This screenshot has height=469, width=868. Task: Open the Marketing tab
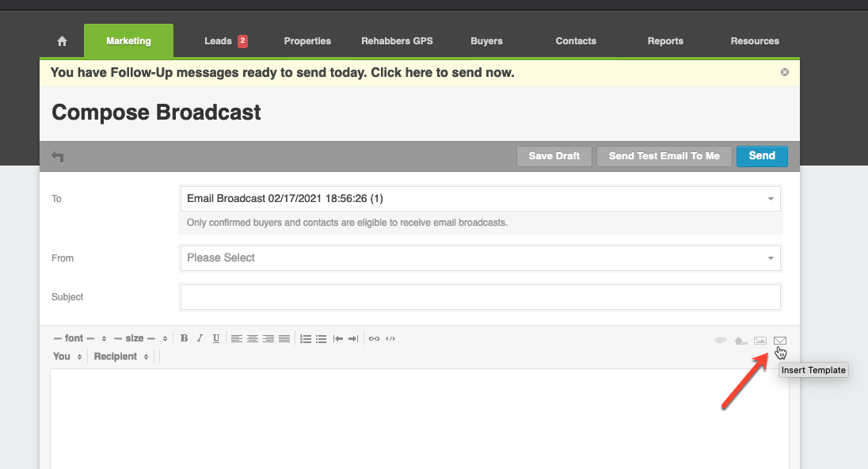pyautogui.click(x=128, y=41)
